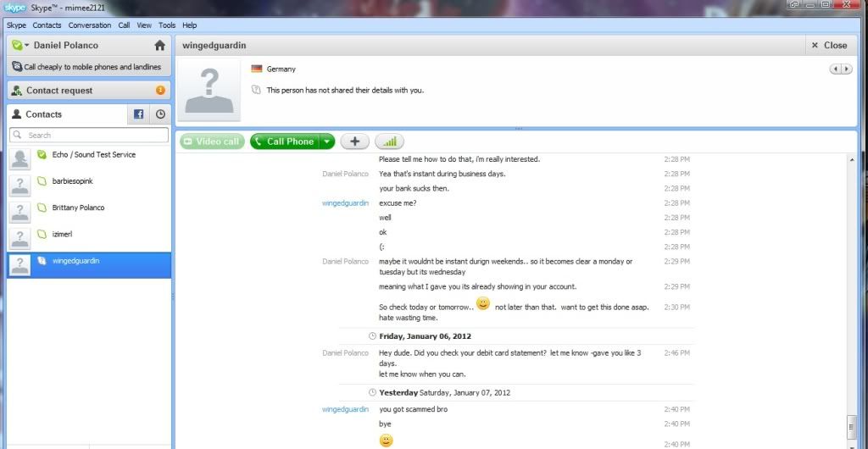Select the barbiesopink contact
The width and height of the screenshot is (868, 449).
click(x=89, y=186)
